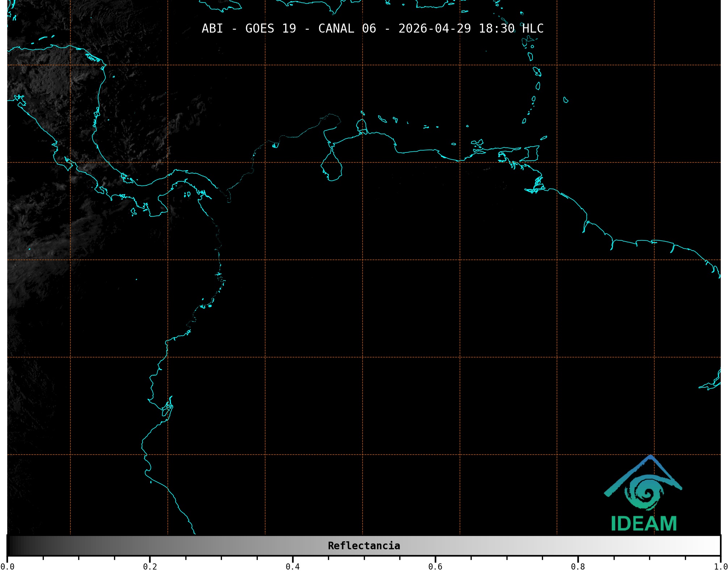Click the 0.6 tick label on colorbar
This screenshot has height=571, width=728.
(435, 566)
